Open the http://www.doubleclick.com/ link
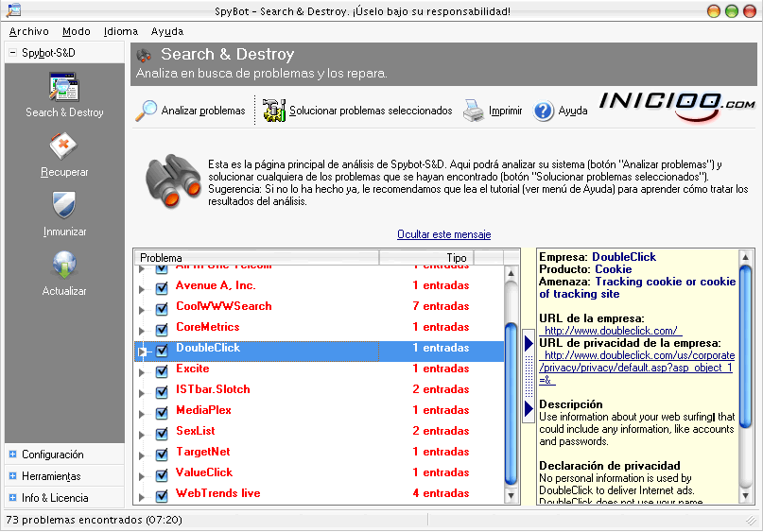This screenshot has width=763, height=532. click(611, 331)
